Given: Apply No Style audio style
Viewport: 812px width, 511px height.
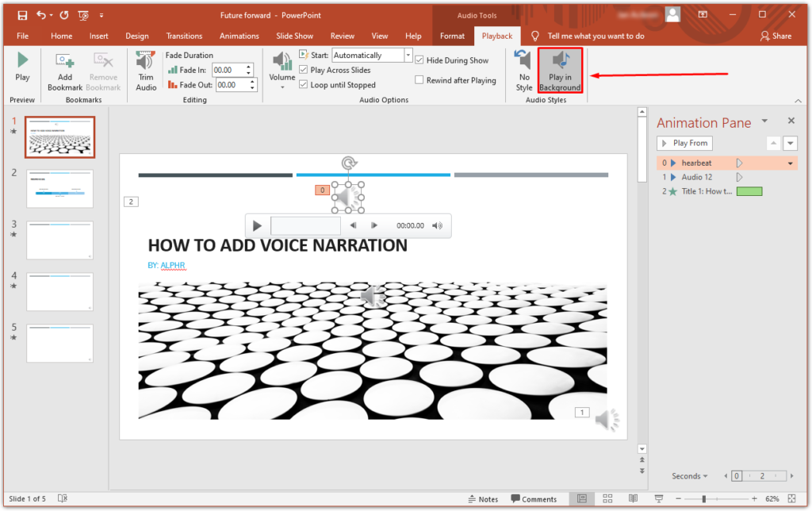Looking at the screenshot, I should [x=524, y=71].
